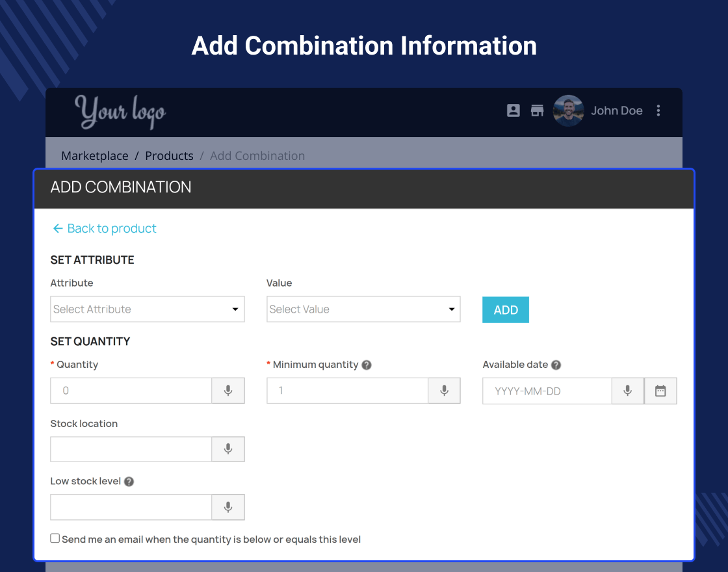
Task: Click the Back to product link
Action: click(111, 228)
